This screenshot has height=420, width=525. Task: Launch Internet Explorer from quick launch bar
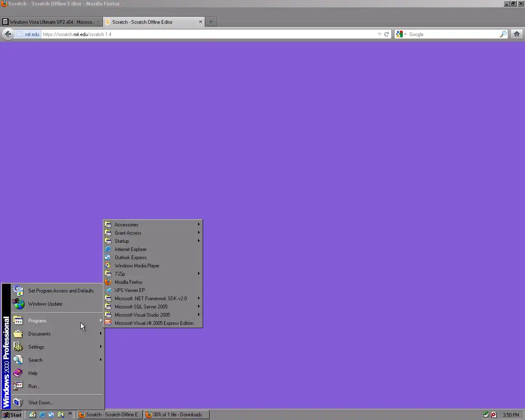tap(42, 415)
